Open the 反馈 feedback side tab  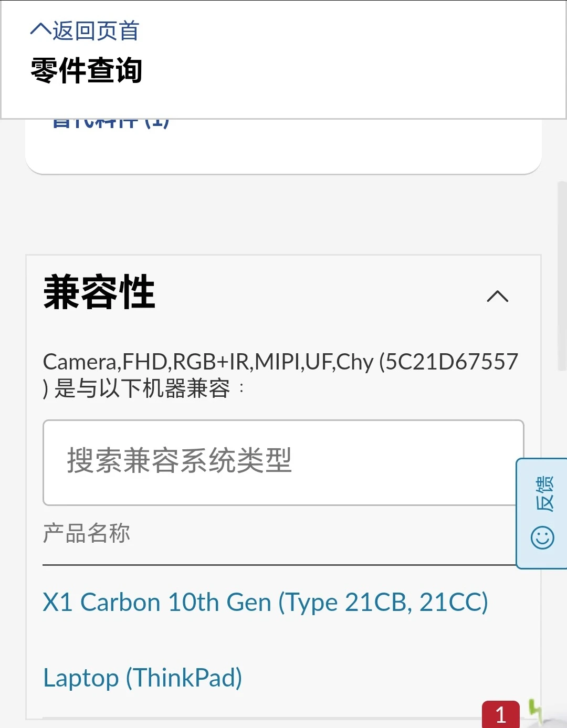click(x=542, y=513)
